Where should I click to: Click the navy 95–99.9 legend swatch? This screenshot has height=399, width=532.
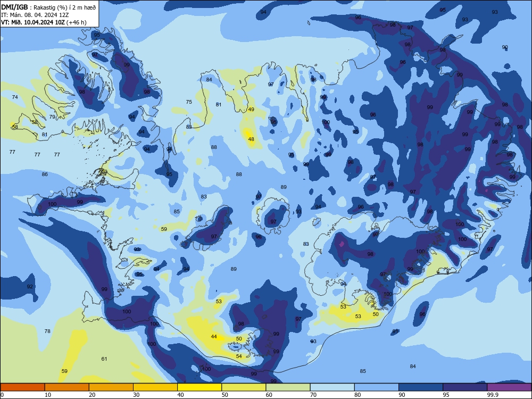pyautogui.click(x=465, y=387)
